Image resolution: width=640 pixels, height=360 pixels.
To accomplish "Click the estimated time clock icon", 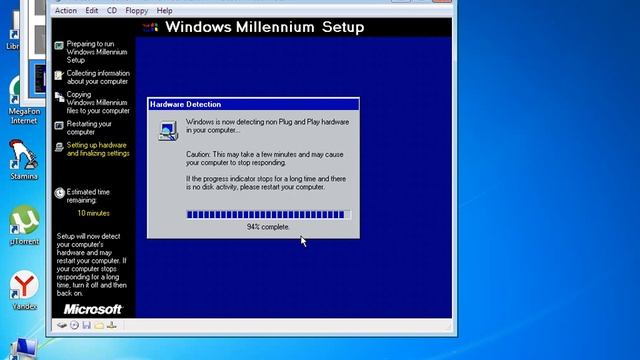I will (x=60, y=193).
